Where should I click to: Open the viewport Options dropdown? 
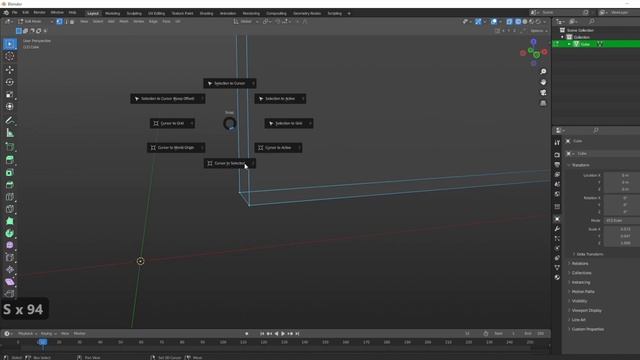point(539,31)
